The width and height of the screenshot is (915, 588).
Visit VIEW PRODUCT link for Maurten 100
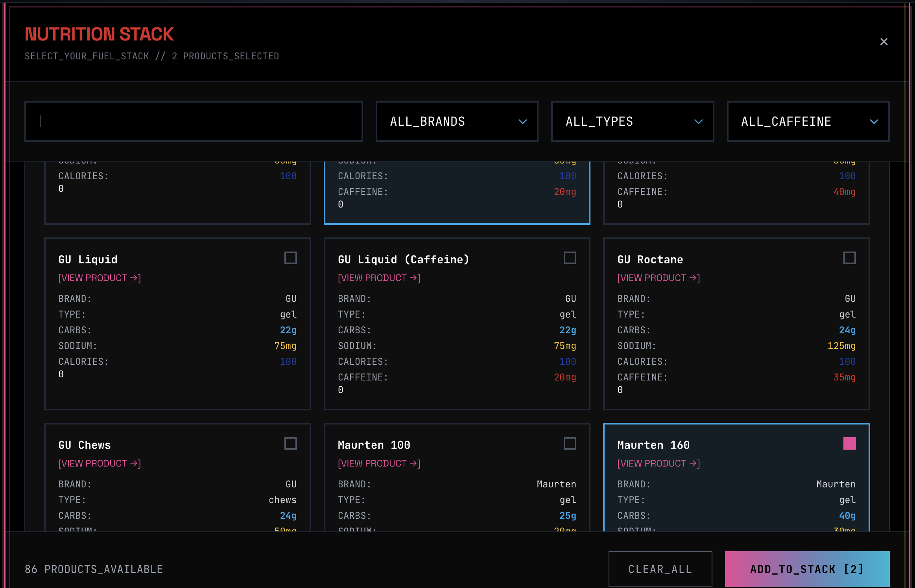click(x=379, y=463)
